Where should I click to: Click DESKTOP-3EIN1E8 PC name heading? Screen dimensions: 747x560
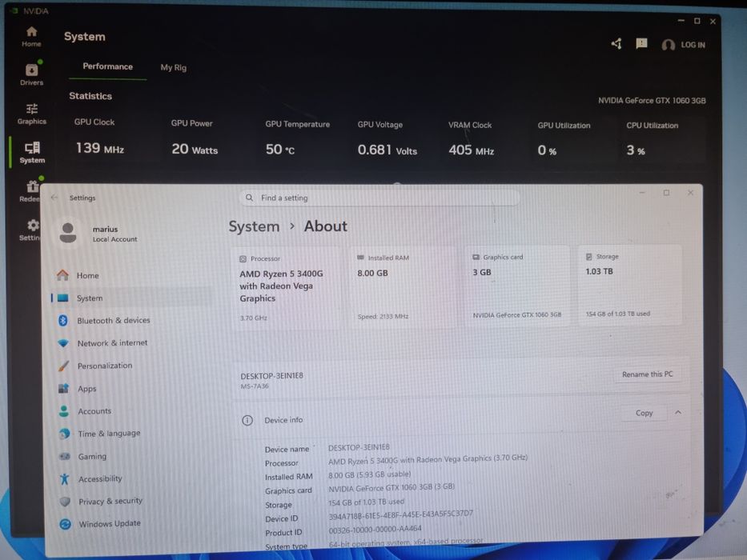(271, 376)
